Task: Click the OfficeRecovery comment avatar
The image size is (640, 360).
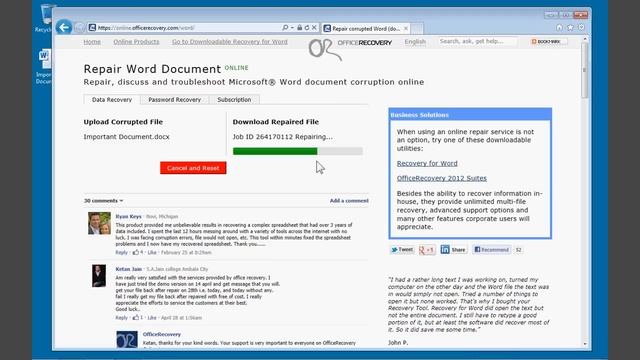Action: [127, 339]
